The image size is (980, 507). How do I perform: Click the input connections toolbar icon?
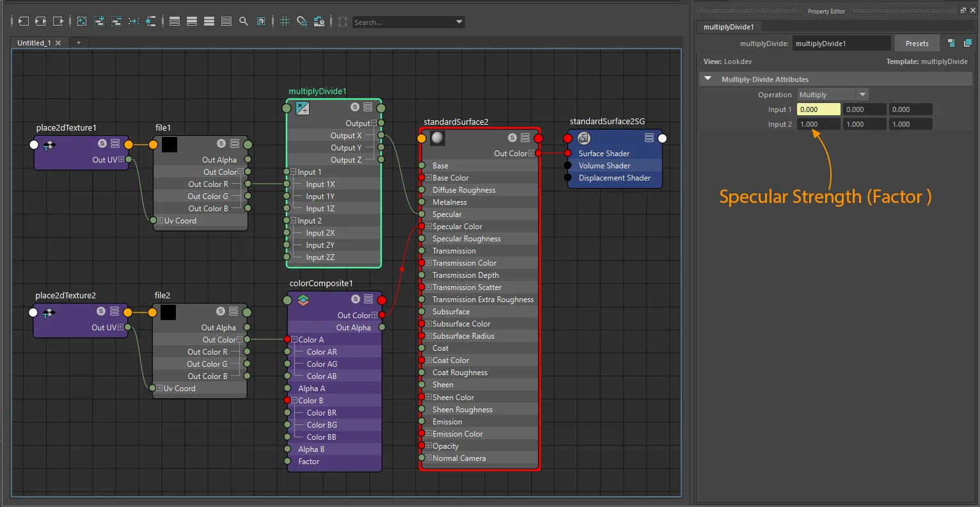(x=24, y=21)
